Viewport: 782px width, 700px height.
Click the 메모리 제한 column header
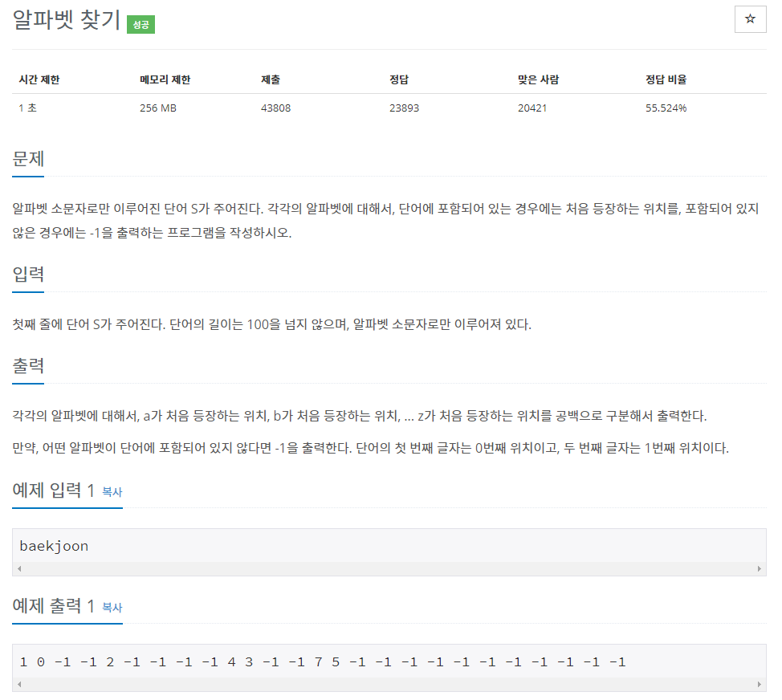pos(165,79)
